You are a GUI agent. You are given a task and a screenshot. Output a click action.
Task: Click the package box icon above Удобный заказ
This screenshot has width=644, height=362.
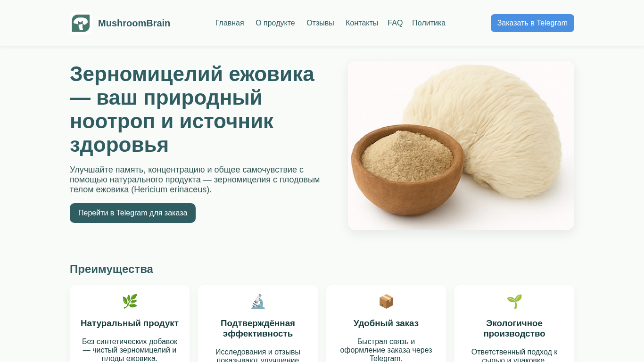point(386,301)
